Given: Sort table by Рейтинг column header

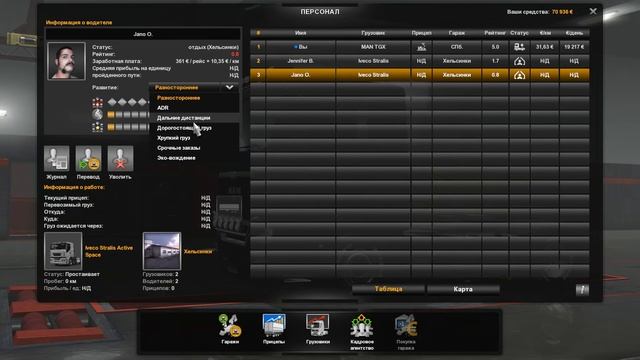Looking at the screenshot, I should pos(495,33).
